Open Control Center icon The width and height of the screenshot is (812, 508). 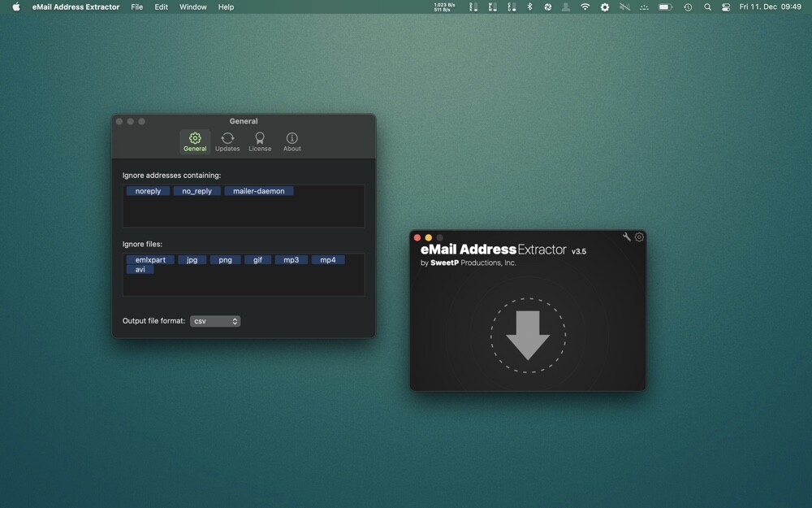pyautogui.click(x=726, y=7)
